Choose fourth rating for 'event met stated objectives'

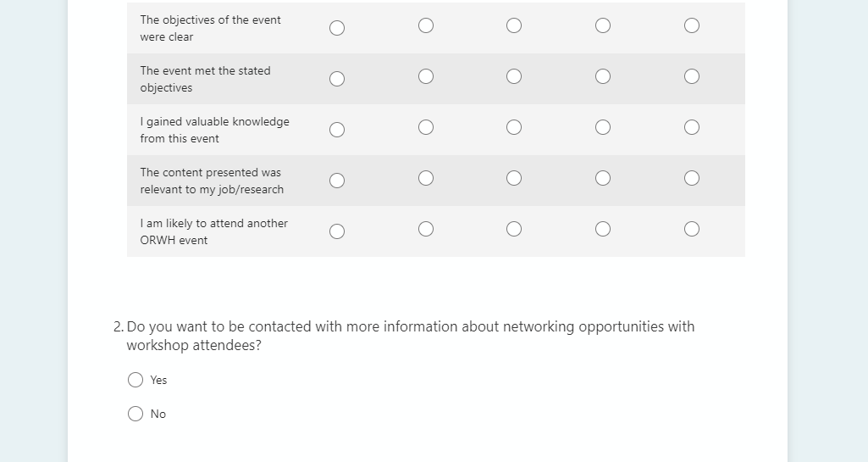click(x=603, y=76)
